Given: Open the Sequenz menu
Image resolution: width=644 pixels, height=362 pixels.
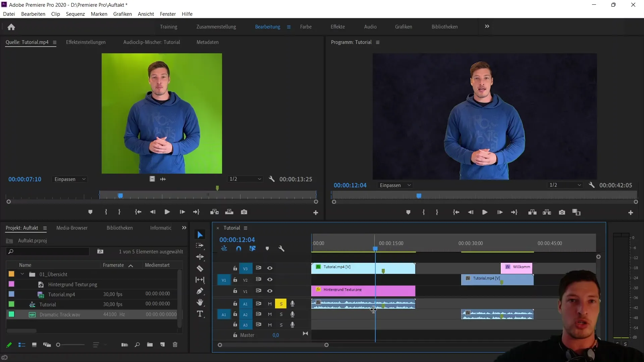Looking at the screenshot, I should pyautogui.click(x=75, y=14).
